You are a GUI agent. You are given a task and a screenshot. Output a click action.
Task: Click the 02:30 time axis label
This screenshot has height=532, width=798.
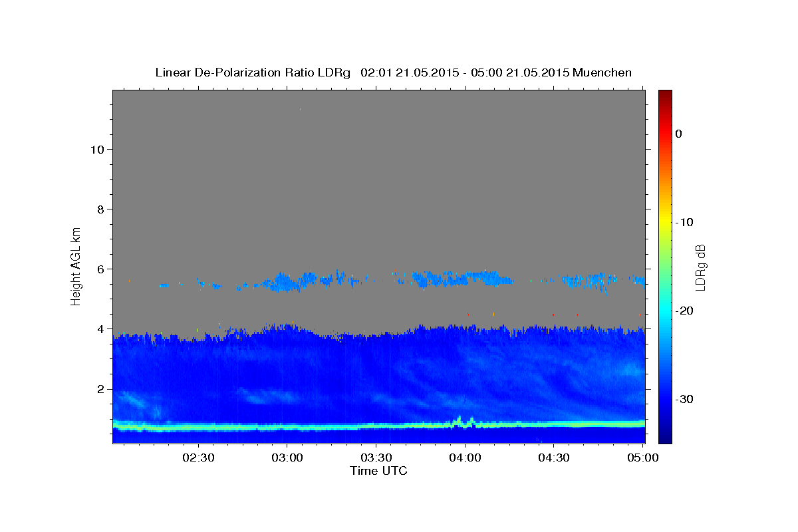(x=198, y=458)
